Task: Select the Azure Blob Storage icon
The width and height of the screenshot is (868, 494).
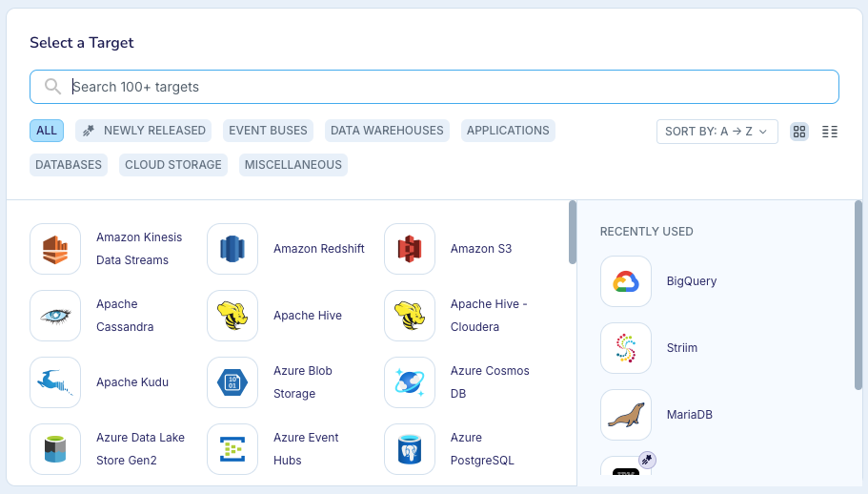Action: pyautogui.click(x=232, y=382)
